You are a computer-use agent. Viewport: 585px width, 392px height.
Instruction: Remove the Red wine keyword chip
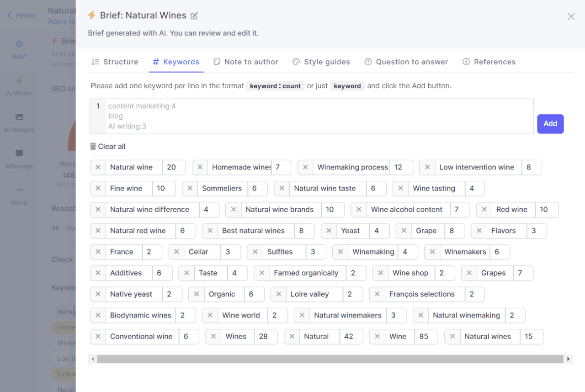click(x=484, y=210)
